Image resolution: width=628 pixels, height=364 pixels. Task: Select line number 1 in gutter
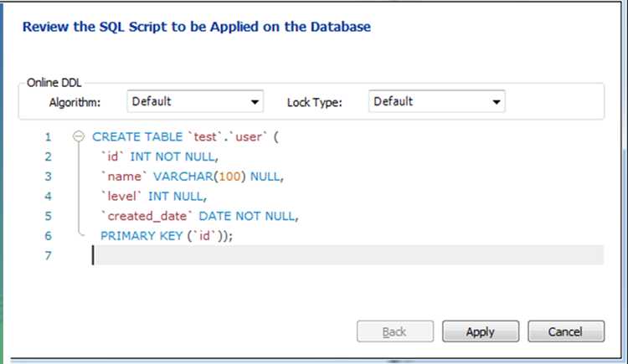click(x=48, y=136)
